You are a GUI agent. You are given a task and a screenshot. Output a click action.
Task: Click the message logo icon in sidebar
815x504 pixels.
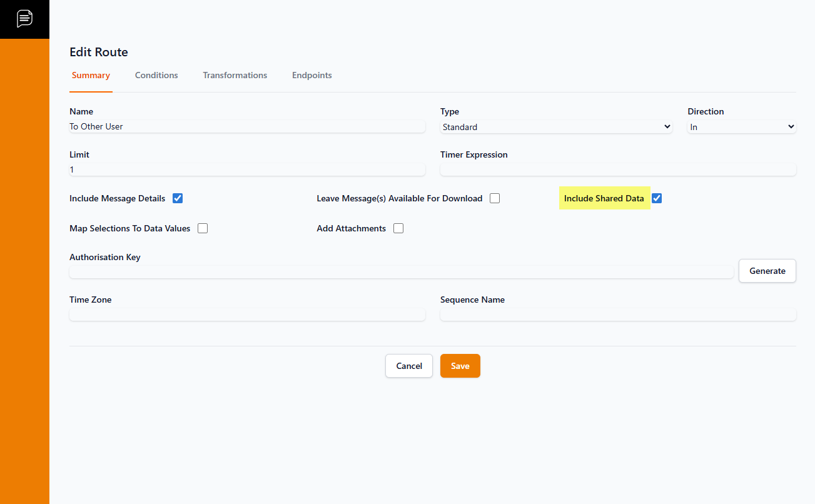click(x=24, y=19)
